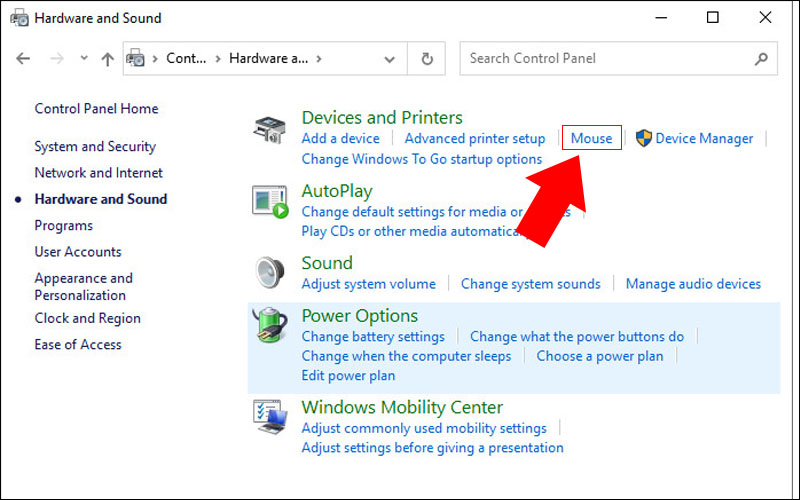Minimize the Hardware and Sound window
The height and width of the screenshot is (500, 800).
(x=661, y=18)
